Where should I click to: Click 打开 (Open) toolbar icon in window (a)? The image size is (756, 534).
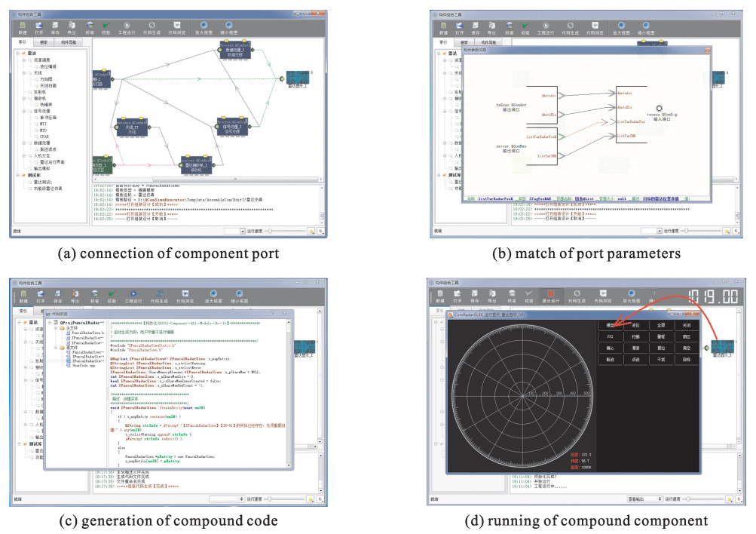click(39, 25)
